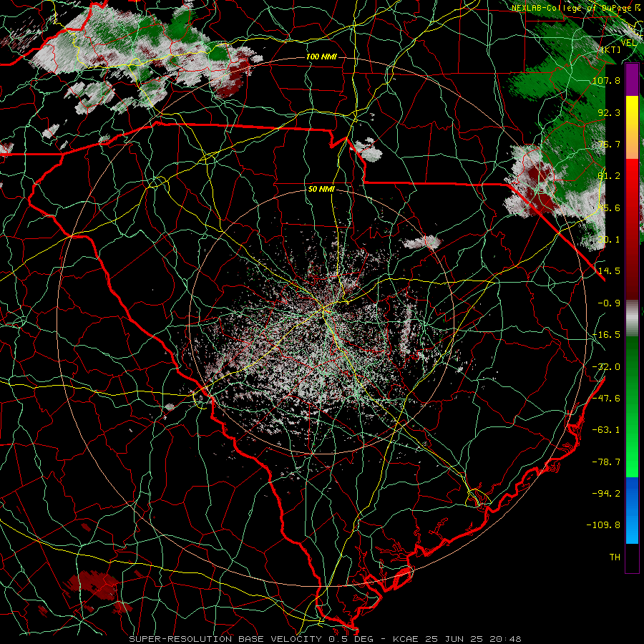Click the 100 NMI range ring label
The height and width of the screenshot is (644, 644).
point(321,57)
